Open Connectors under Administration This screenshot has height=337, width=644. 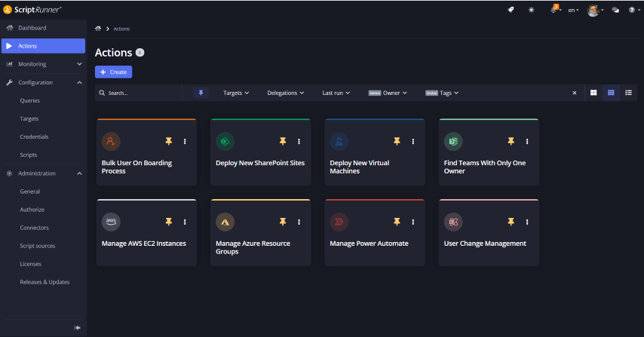[x=34, y=228]
